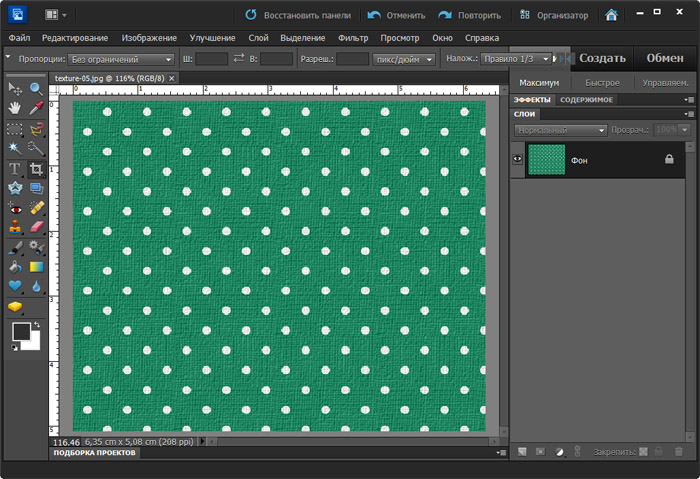The height and width of the screenshot is (479, 700).
Task: Select the Horizontal Type tool
Action: (x=15, y=169)
